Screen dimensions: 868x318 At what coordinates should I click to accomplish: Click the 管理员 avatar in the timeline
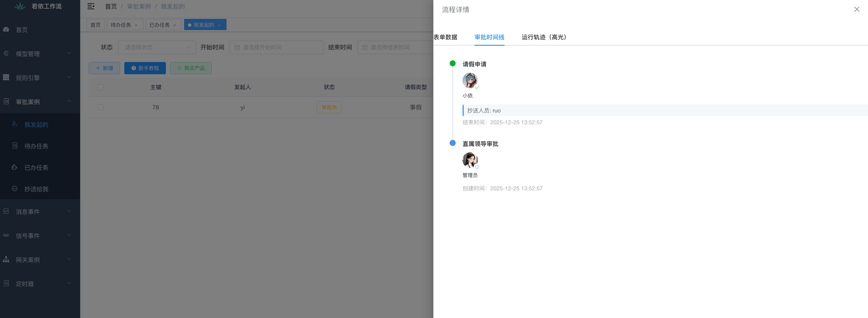[470, 160]
